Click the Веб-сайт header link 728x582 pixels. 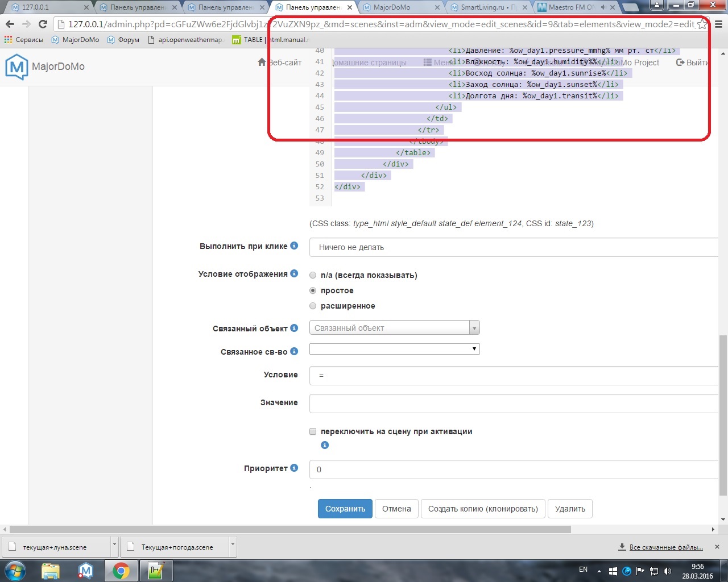pos(280,63)
